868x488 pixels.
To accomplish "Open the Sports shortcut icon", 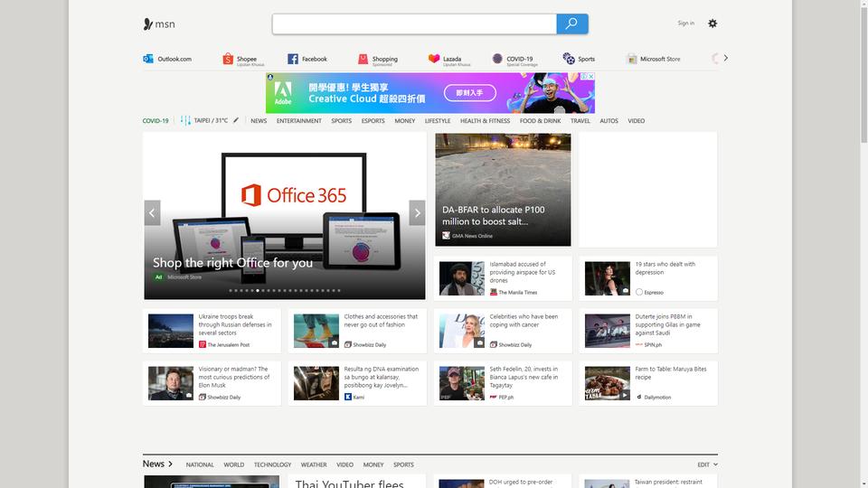I will (569, 58).
